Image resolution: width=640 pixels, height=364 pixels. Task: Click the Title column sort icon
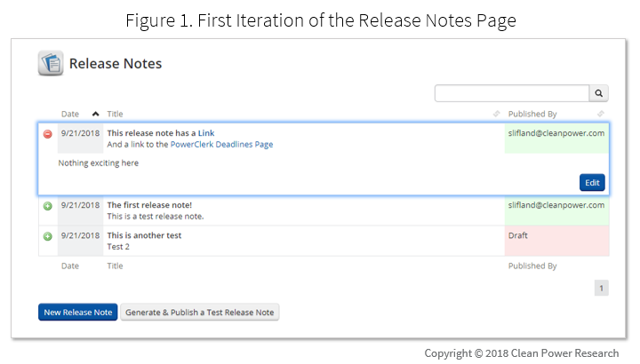pyautogui.click(x=496, y=114)
